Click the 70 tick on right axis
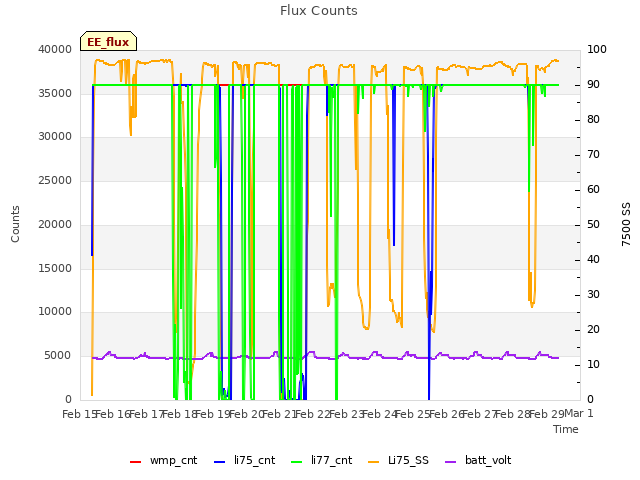 [x=593, y=155]
